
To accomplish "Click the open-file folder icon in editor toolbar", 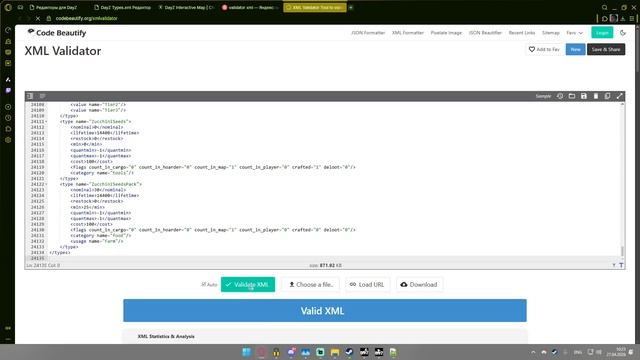I will 572,96.
